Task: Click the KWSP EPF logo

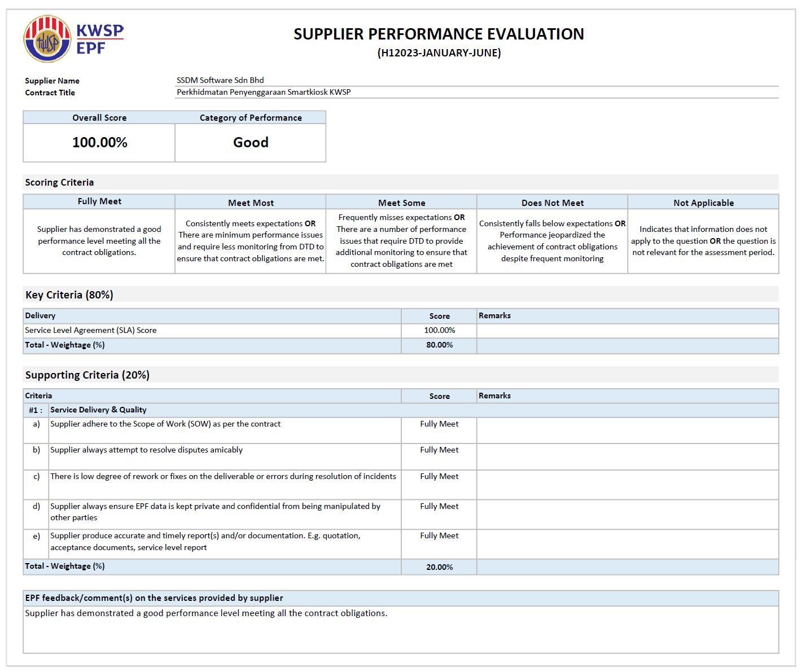Action: pyautogui.click(x=73, y=39)
